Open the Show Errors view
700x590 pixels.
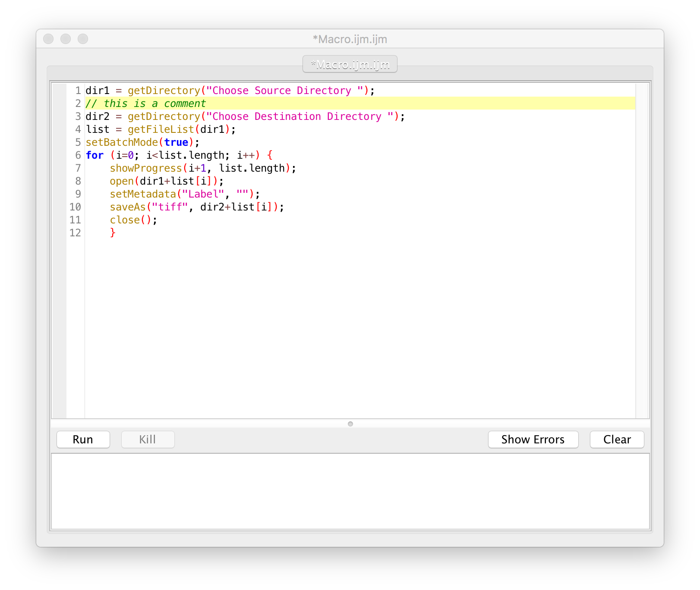click(533, 439)
